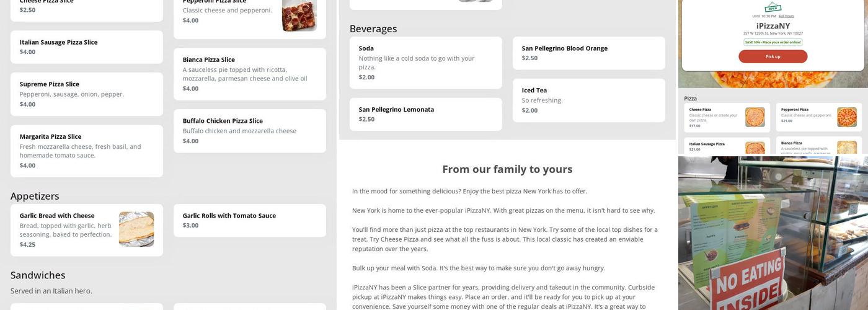This screenshot has width=868, height=310.
Task: Select San Pellegrino Blood Orange drink
Action: pyautogui.click(x=588, y=53)
